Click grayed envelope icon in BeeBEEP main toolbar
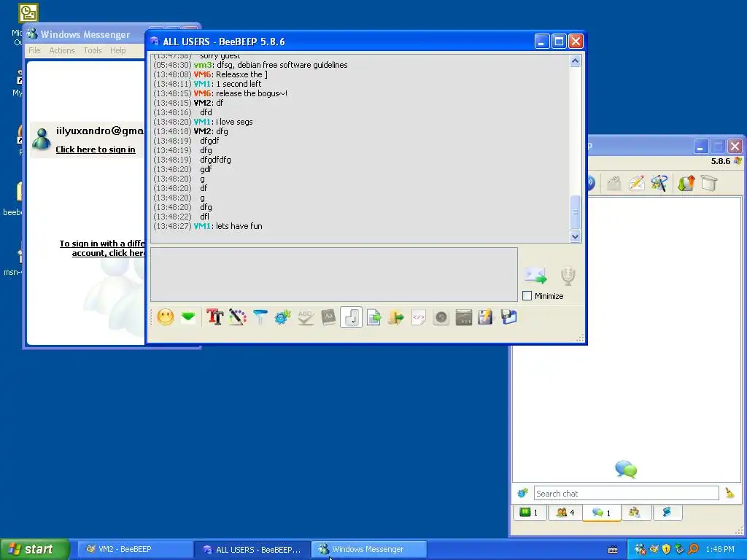The image size is (747, 560). [614, 183]
